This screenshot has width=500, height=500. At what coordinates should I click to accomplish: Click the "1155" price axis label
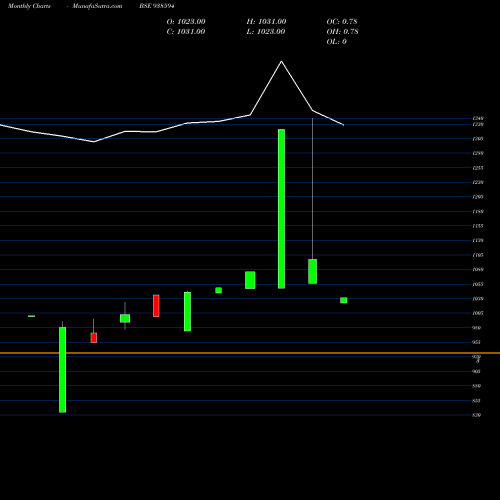(x=478, y=226)
